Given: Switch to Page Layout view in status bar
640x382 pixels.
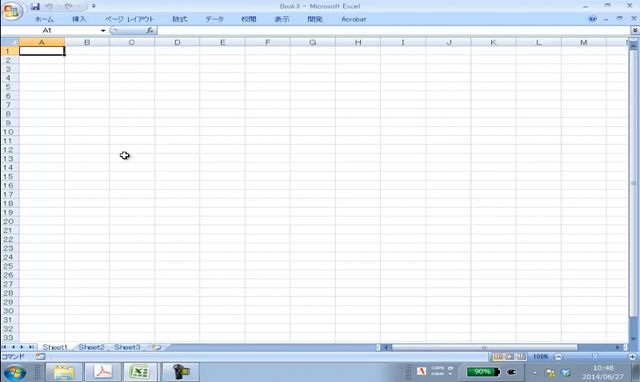Looking at the screenshot, I should pyautogui.click(x=510, y=357).
